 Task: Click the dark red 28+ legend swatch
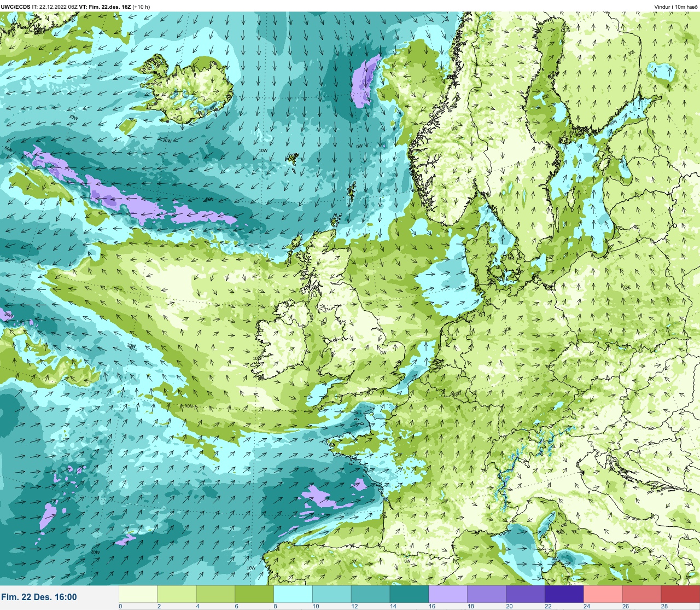coord(680,594)
